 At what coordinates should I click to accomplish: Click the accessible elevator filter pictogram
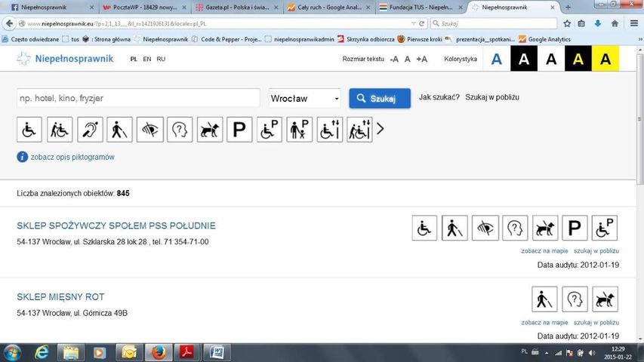tap(329, 130)
